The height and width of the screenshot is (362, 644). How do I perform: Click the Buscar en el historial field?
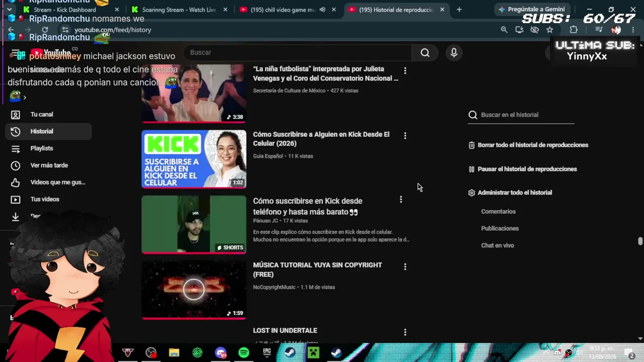click(527, 115)
